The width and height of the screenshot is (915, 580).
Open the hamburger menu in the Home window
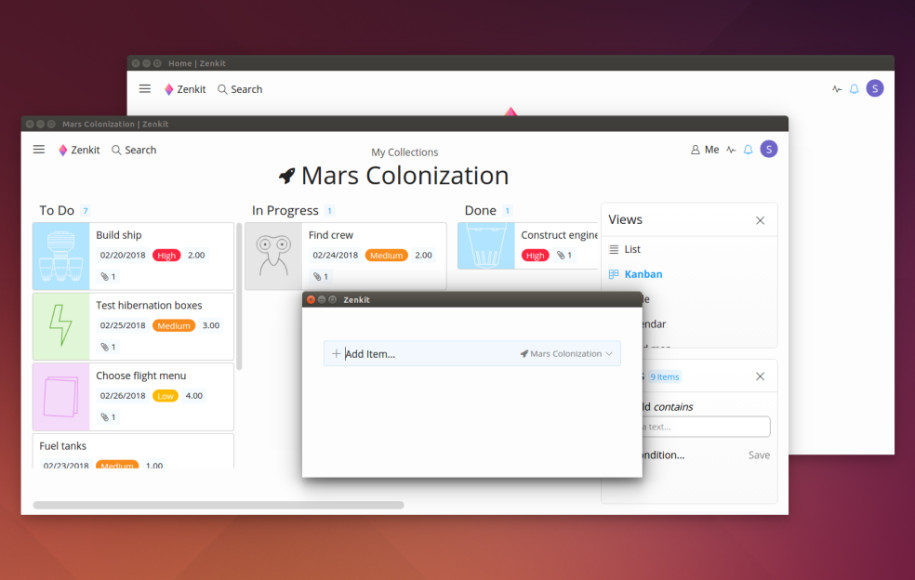point(145,89)
